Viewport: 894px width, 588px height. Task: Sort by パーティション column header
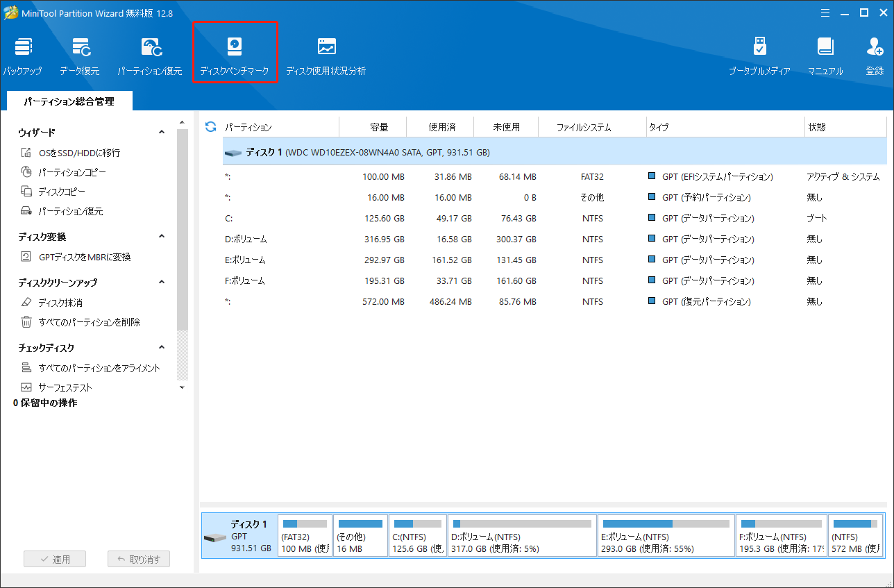point(280,128)
